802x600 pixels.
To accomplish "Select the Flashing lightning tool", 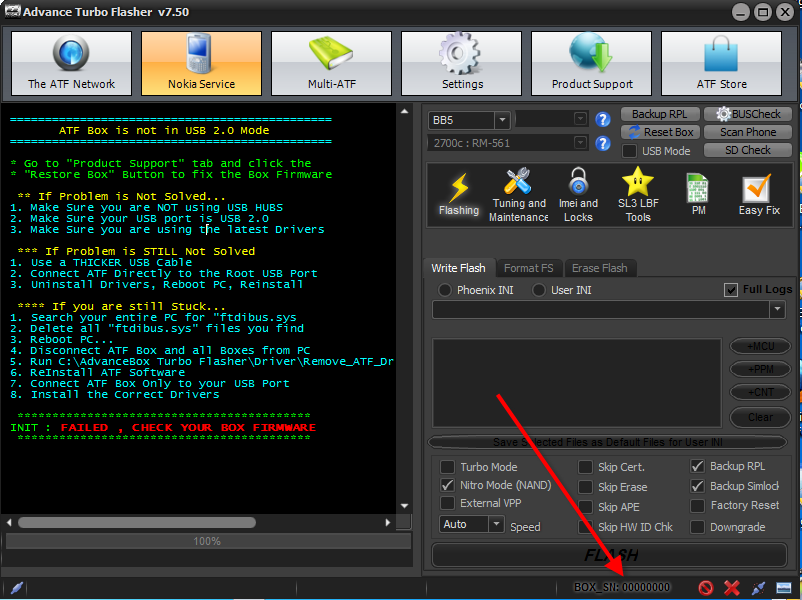I will coord(459,195).
